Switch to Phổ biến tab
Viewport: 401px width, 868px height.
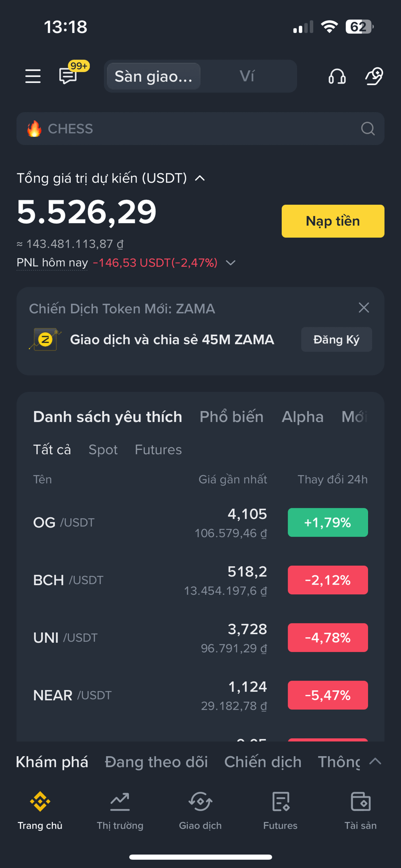[x=231, y=417]
